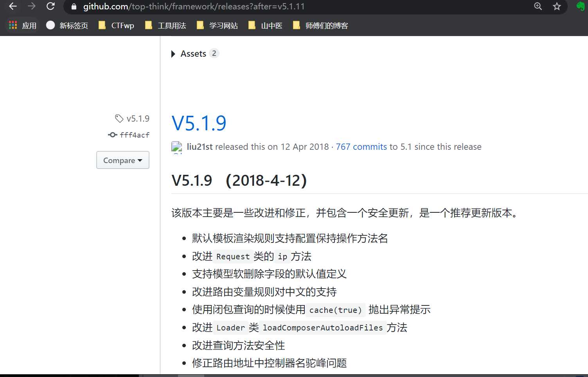Screen dimensions: 588x377
Task: Click the 支持模型软删除字段的默认值定义 list item
Action: click(269, 274)
